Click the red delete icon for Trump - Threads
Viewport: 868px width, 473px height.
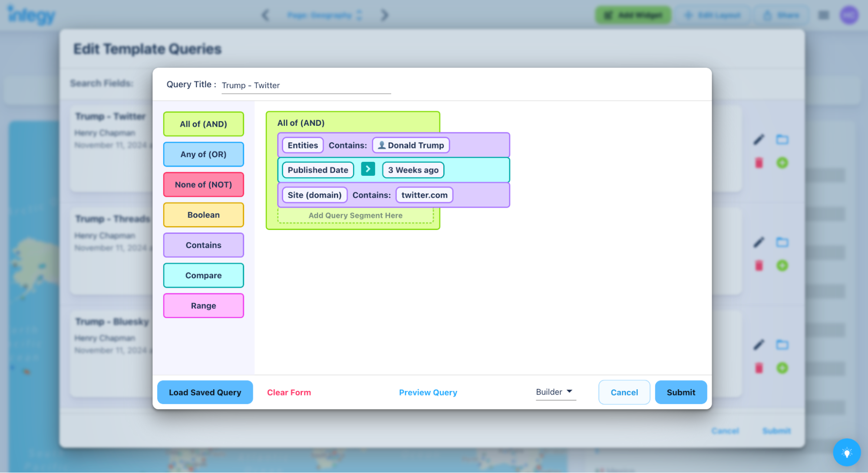pyautogui.click(x=759, y=266)
